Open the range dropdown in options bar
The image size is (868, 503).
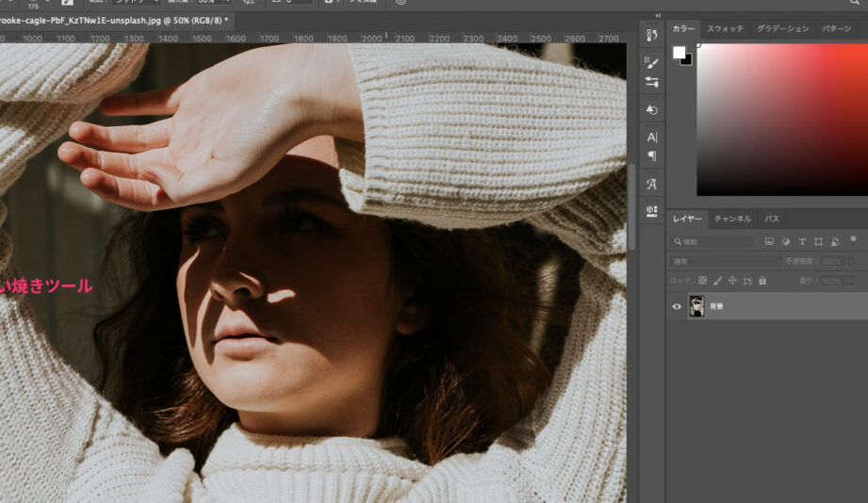[137, 2]
